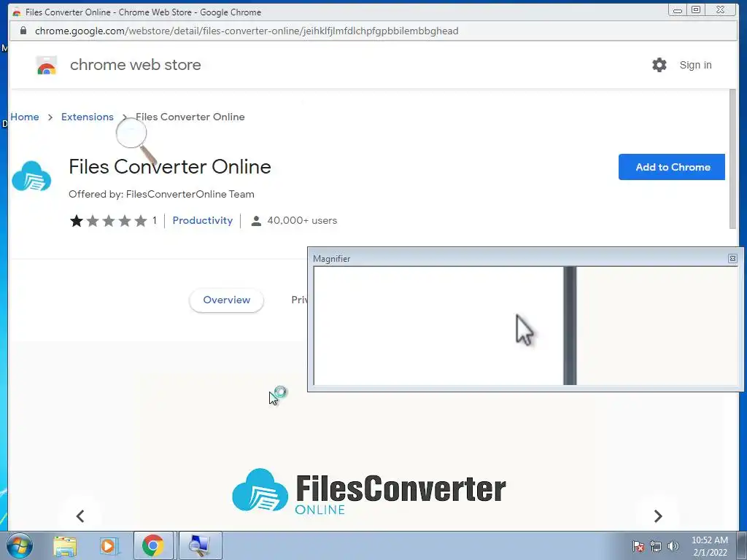Click the Offered by FilesConverterOnline Team text

coord(161,194)
